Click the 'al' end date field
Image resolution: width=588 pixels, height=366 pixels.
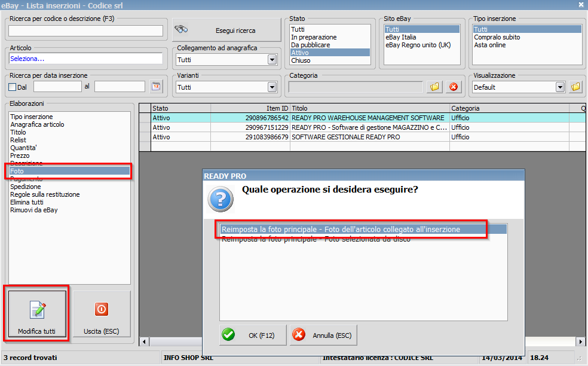pyautogui.click(x=120, y=87)
